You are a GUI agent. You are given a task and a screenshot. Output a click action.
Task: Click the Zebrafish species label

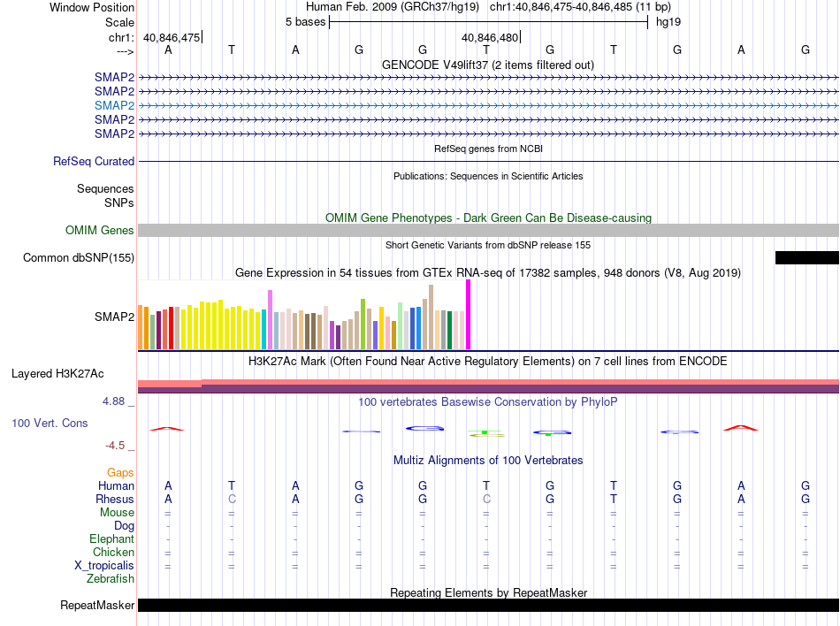(111, 579)
